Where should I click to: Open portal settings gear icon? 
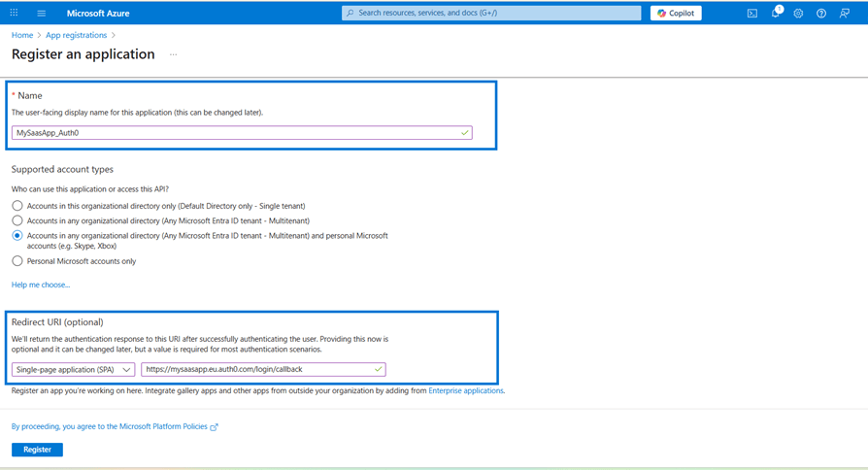tap(798, 14)
